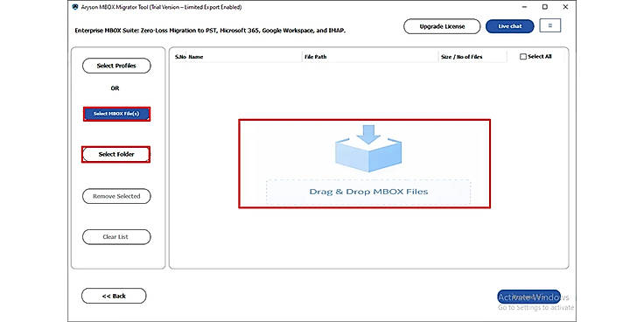Click the Size / No of Files header
This screenshot has height=322, width=644.
coord(462,57)
